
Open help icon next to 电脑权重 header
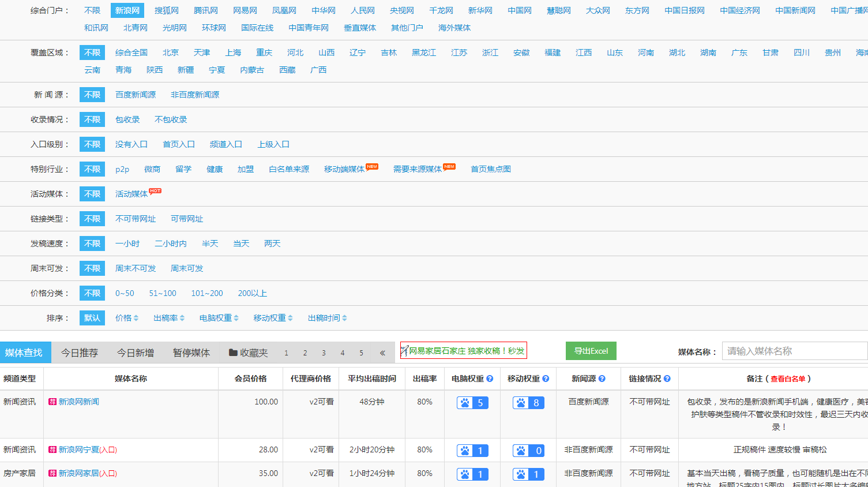click(x=490, y=379)
